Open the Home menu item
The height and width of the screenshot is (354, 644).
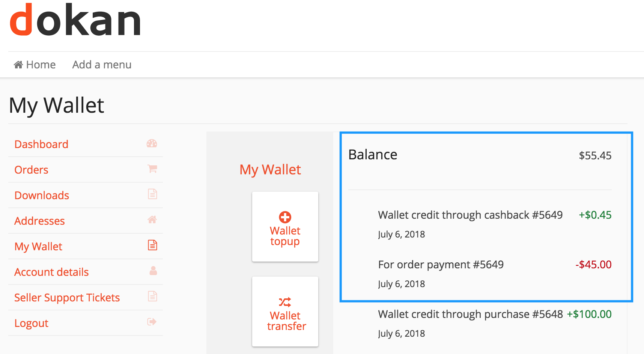[35, 65]
